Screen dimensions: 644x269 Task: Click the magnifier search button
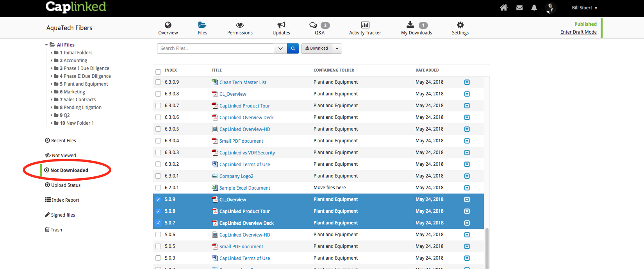point(293,48)
